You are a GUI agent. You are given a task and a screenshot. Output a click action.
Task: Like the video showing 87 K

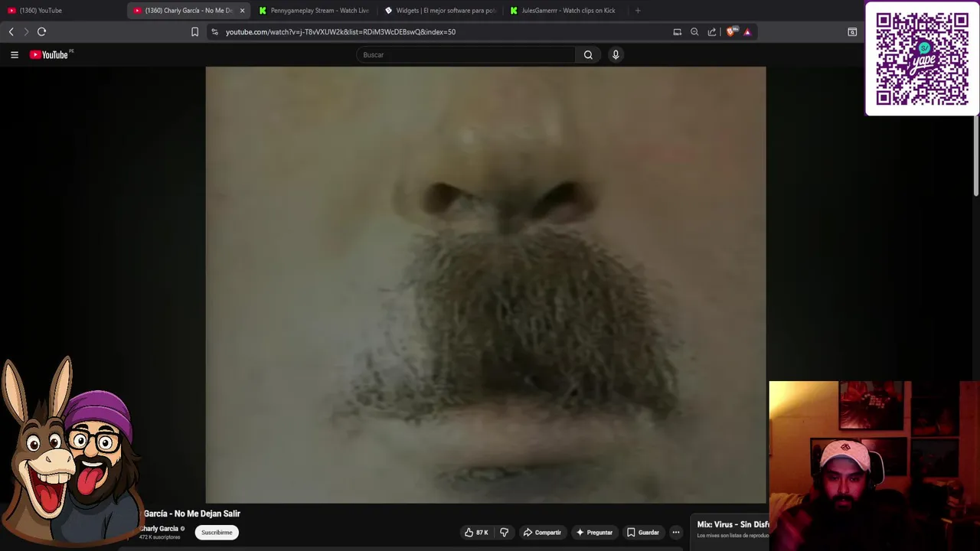[x=475, y=532]
